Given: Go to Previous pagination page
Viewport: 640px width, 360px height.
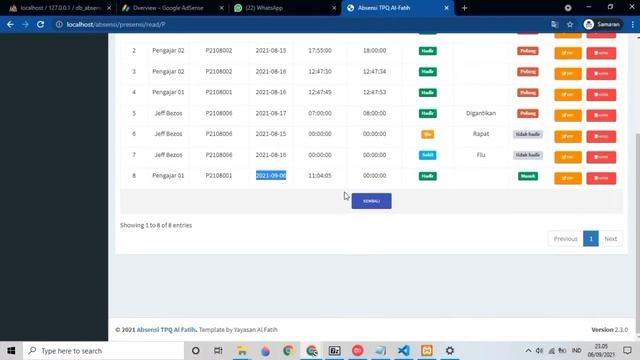Looking at the screenshot, I should 565,239.
